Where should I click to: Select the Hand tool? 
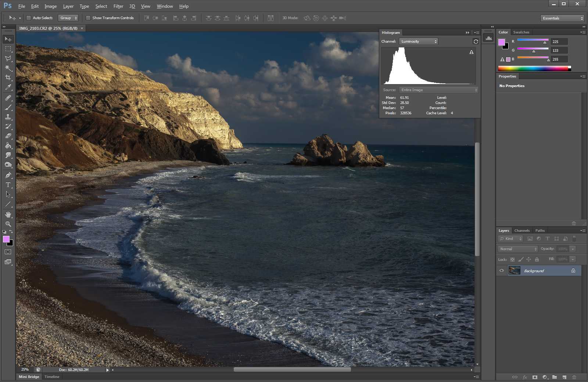pyautogui.click(x=8, y=214)
